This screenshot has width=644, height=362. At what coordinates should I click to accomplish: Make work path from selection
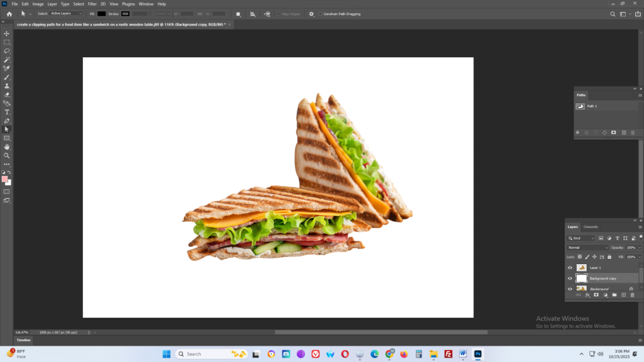[604, 133]
